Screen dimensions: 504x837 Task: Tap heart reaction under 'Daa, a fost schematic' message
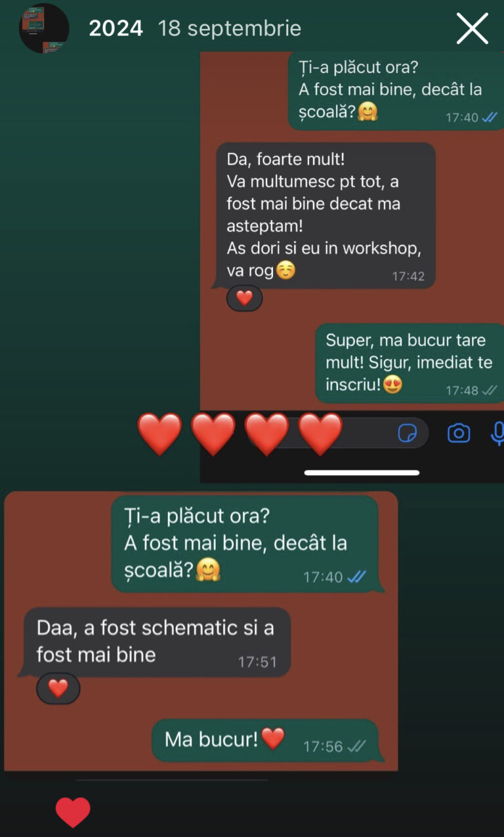[58, 688]
